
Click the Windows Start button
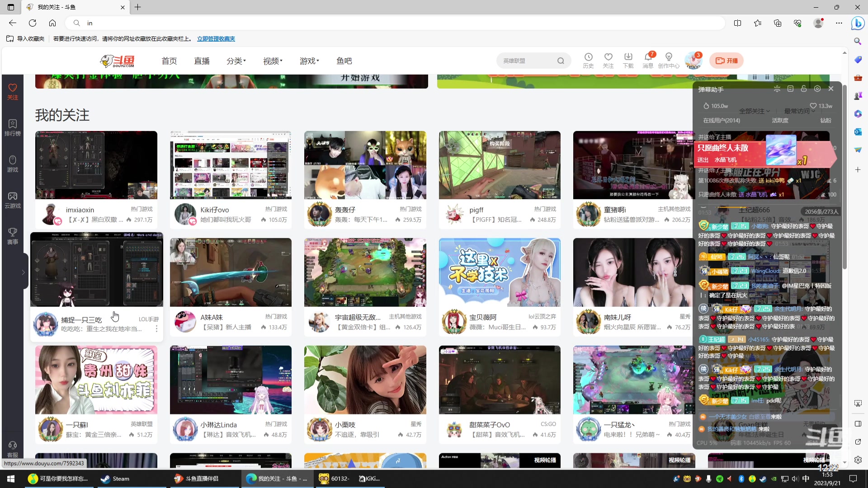[11, 479]
